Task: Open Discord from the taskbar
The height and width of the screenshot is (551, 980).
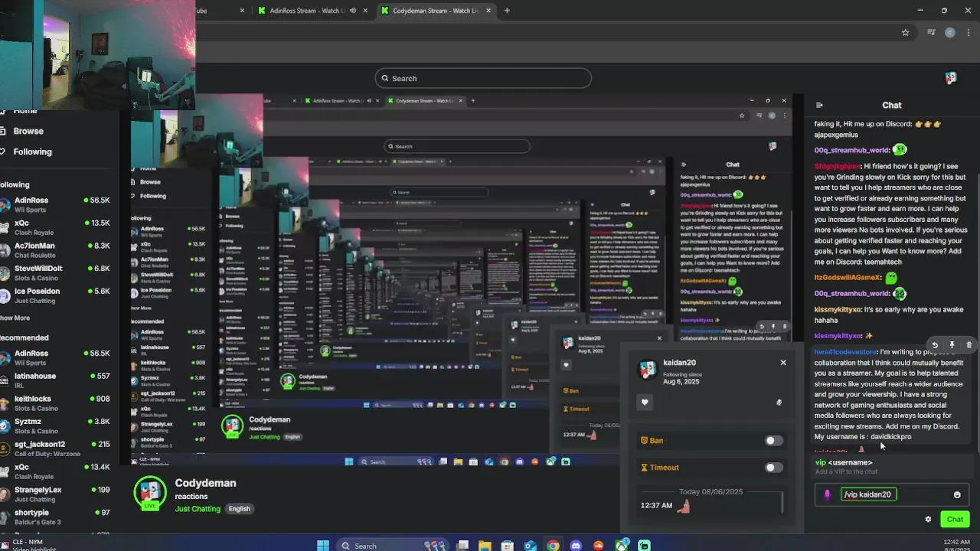Action: point(576,546)
